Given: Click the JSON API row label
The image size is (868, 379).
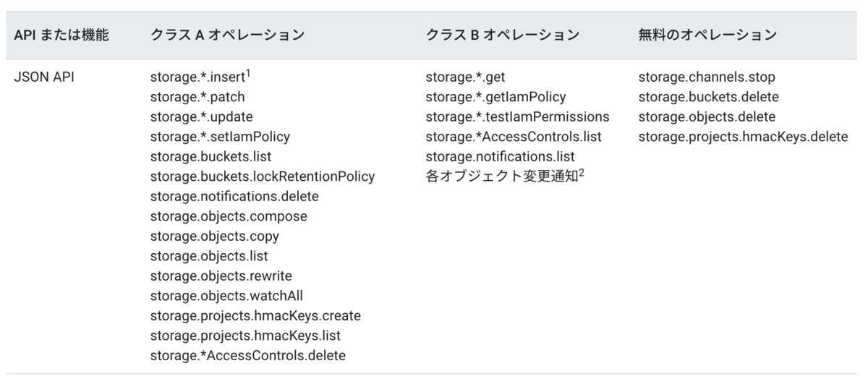Looking at the screenshot, I should click(x=44, y=77).
